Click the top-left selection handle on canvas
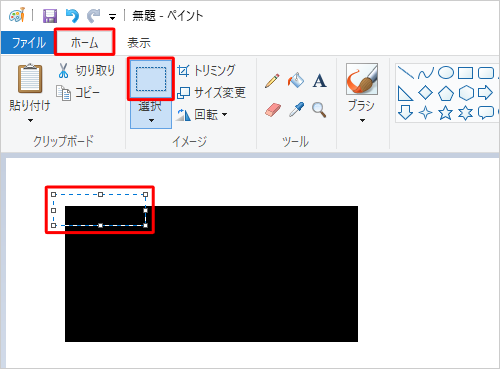 click(54, 194)
